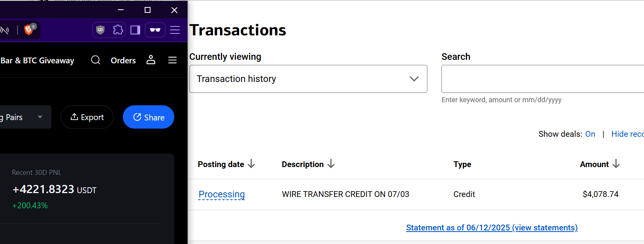Open the sunglasses wallet/VPN icon

(x=155, y=30)
